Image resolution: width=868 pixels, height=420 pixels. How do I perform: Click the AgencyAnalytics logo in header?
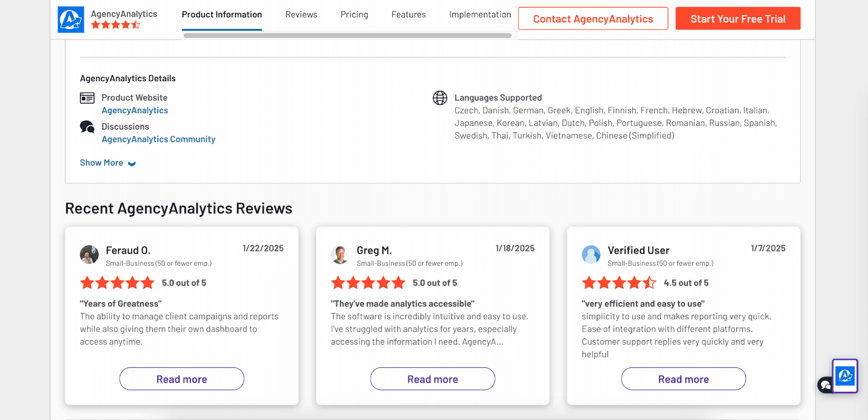tap(71, 20)
